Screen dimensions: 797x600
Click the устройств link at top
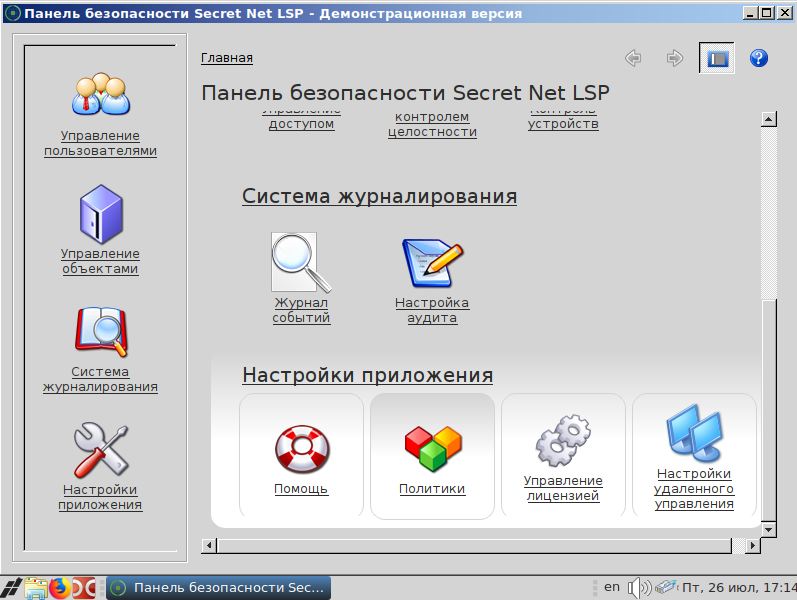point(563,124)
